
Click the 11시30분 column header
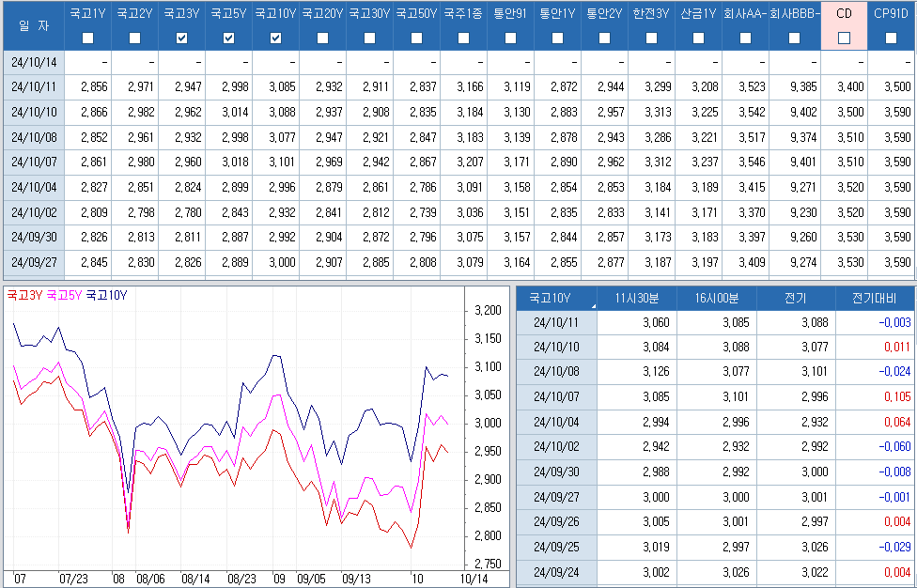click(636, 299)
